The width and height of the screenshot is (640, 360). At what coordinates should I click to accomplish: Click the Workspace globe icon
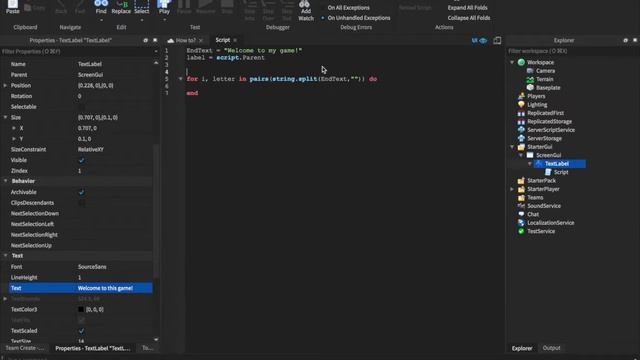pyautogui.click(x=521, y=62)
